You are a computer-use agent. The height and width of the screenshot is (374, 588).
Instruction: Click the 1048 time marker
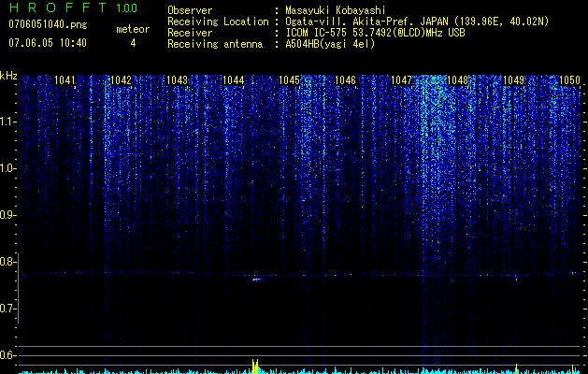pos(457,79)
